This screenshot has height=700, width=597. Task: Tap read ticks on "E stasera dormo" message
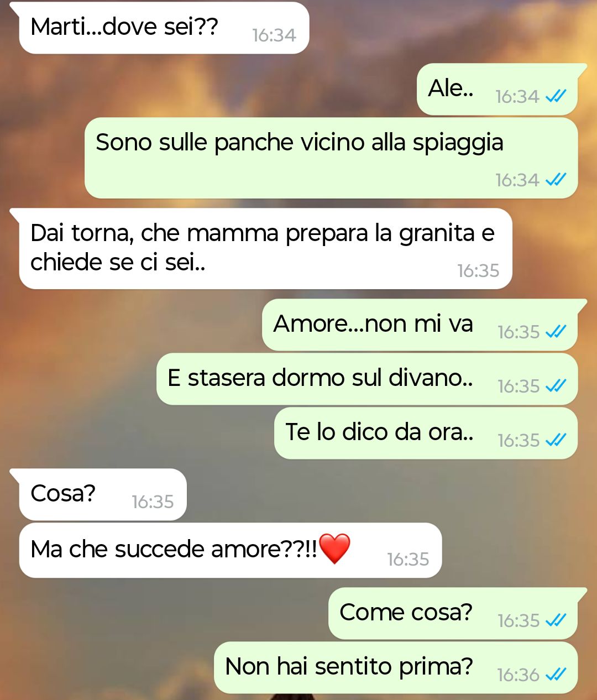point(556,386)
